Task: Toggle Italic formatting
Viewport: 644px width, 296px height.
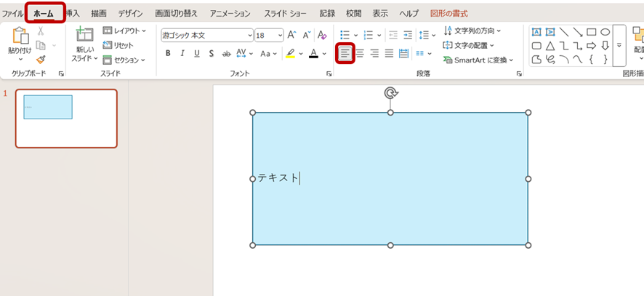Action: (x=182, y=53)
